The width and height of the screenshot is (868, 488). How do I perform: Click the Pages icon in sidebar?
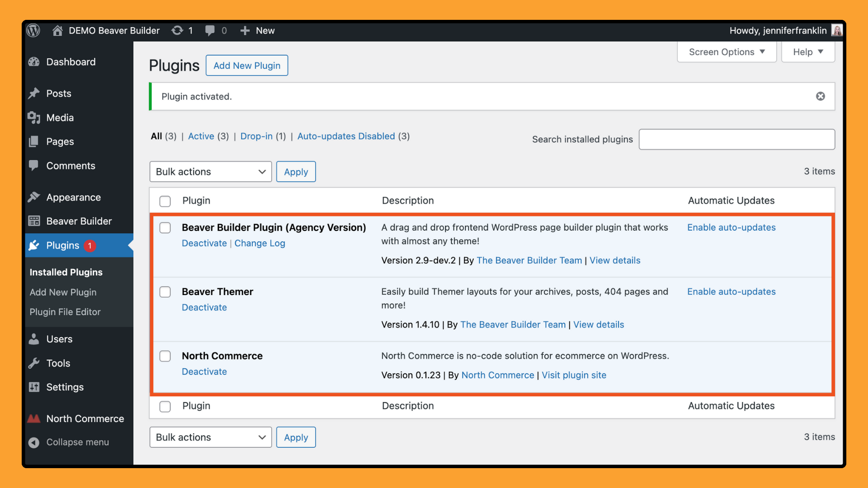[34, 141]
